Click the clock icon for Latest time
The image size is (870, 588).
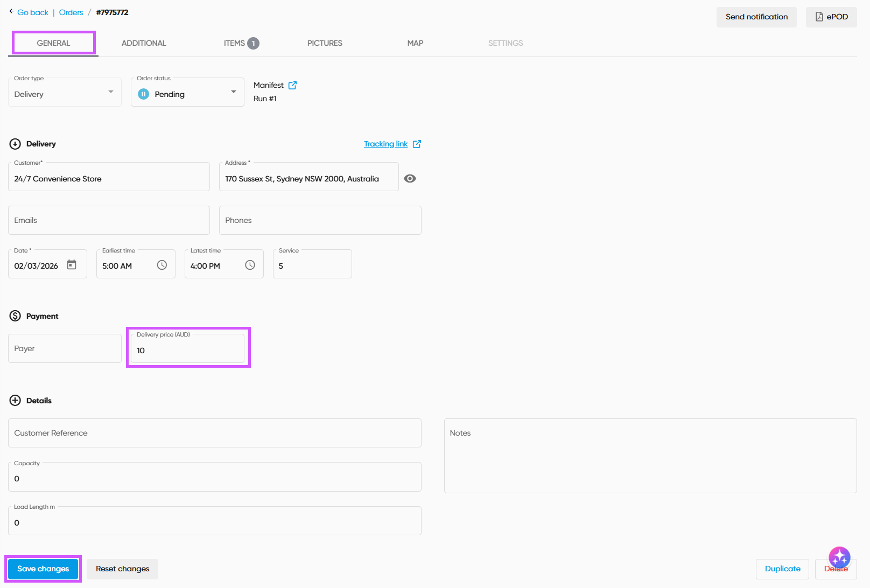250,265
